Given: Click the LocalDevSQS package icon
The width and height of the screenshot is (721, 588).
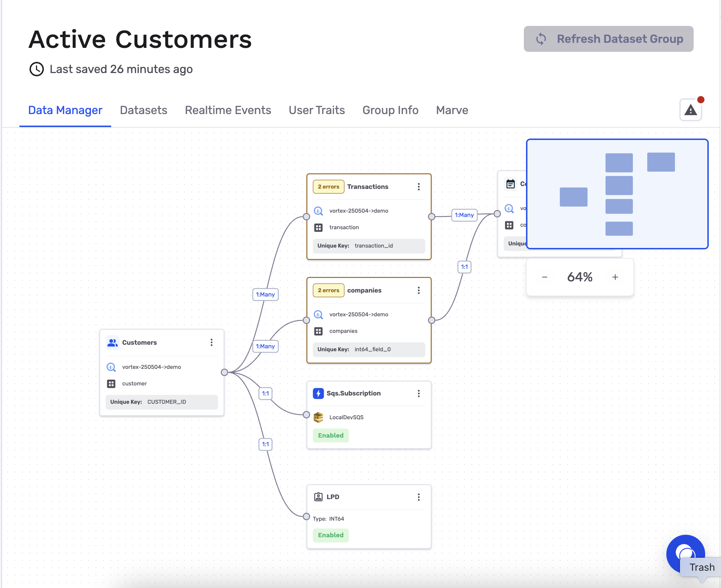Looking at the screenshot, I should (x=319, y=417).
